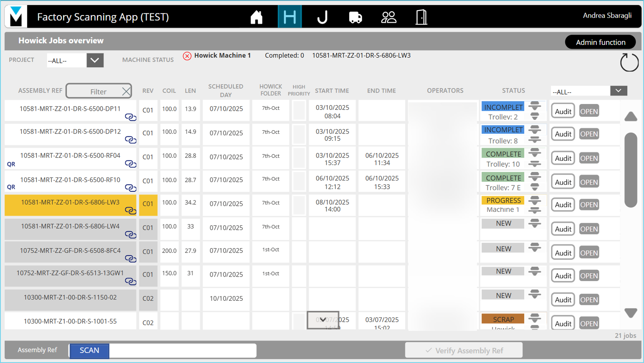
Task: Click COMPLETE green status for 6500-RF04
Action: click(503, 154)
